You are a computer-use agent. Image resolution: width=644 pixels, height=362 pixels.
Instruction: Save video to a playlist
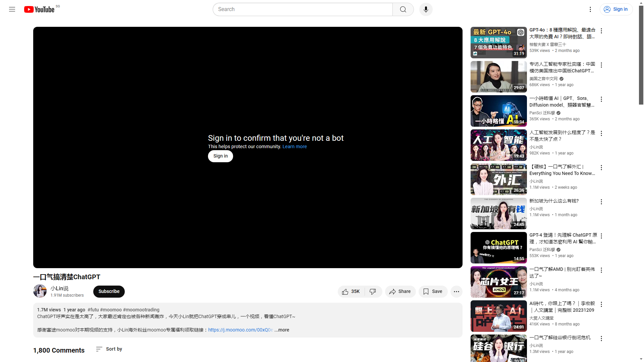tap(433, 292)
